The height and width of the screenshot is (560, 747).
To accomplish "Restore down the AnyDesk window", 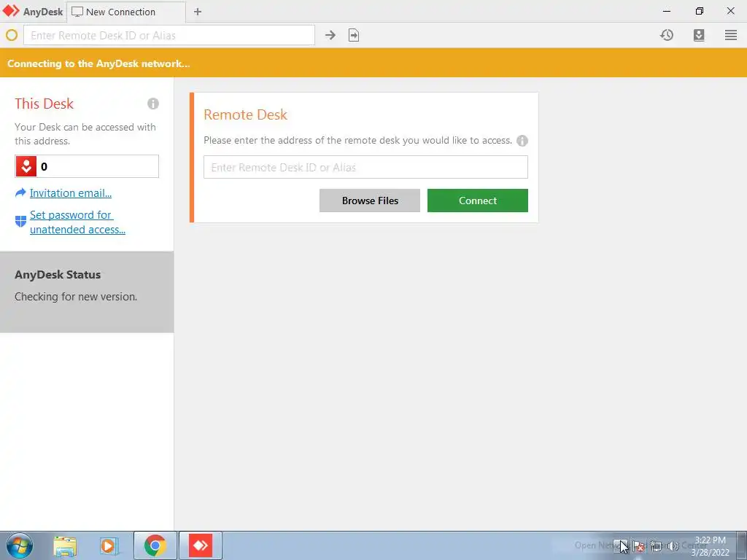I will pos(700,11).
